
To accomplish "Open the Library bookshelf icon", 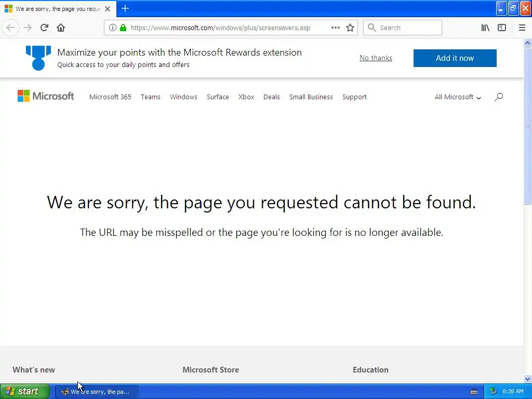I will [485, 28].
